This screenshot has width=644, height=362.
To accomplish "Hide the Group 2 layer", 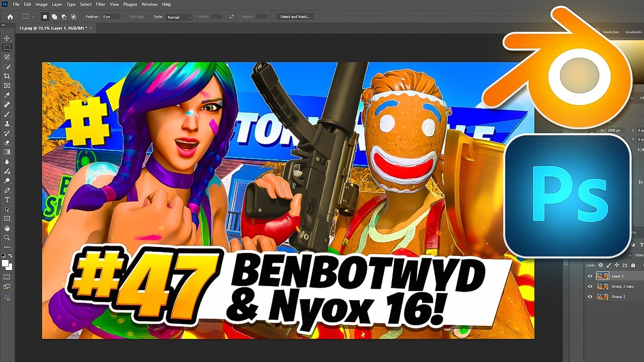I will point(590,297).
